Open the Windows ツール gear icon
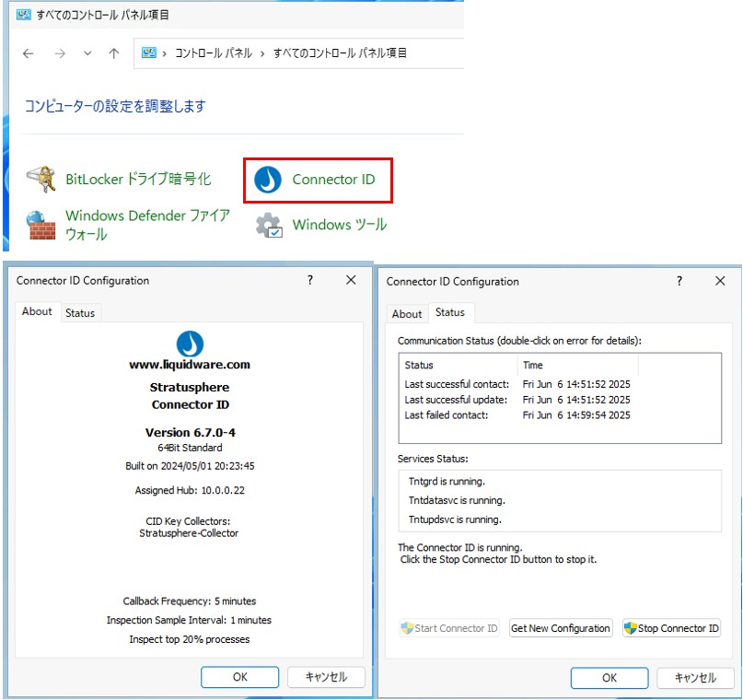 269,225
